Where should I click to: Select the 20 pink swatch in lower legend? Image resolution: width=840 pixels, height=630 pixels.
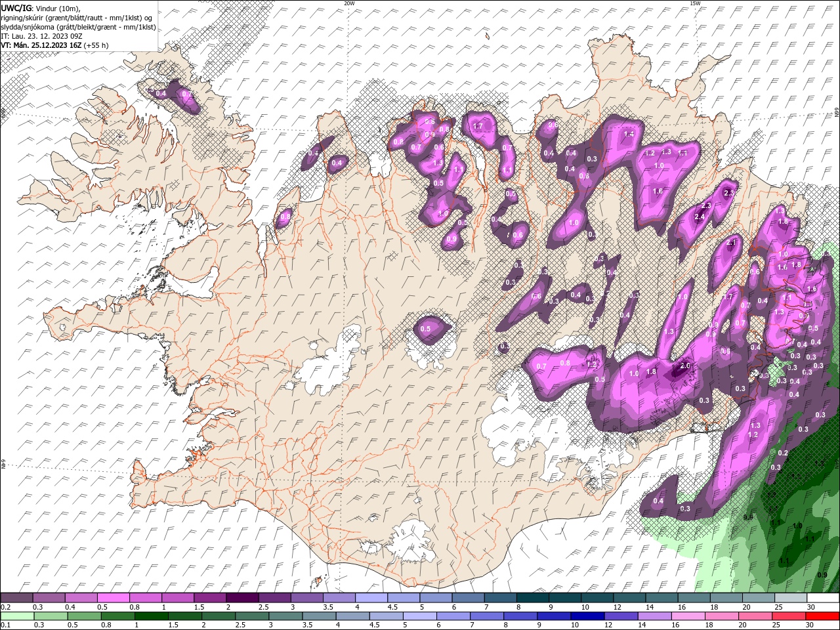tap(757, 616)
